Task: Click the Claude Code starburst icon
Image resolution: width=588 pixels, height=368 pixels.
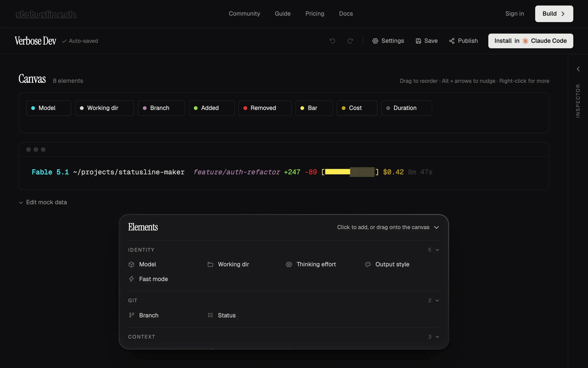Action: pos(525,41)
